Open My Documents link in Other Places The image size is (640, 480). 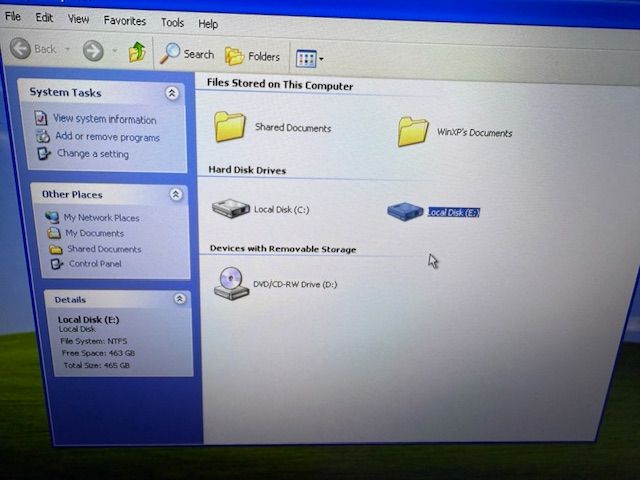tap(95, 233)
